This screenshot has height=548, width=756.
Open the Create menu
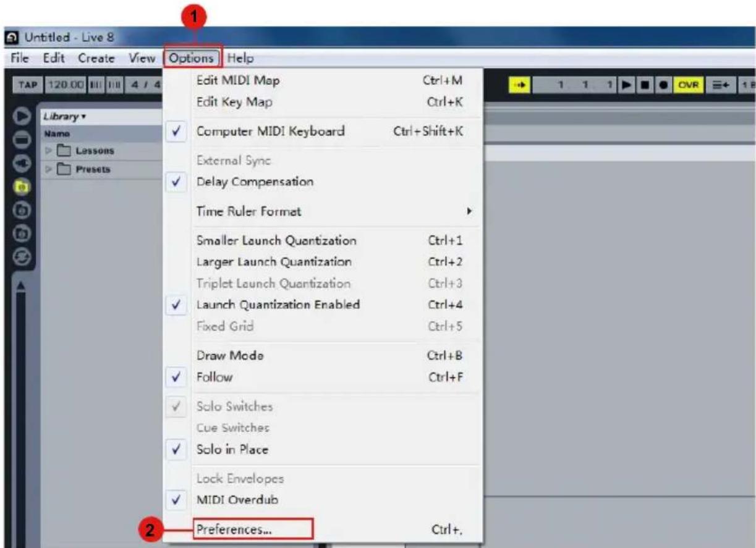click(x=96, y=58)
